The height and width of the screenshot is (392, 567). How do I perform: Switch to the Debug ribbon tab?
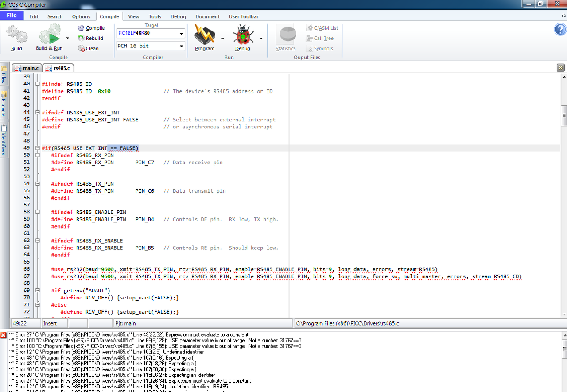pyautogui.click(x=178, y=16)
